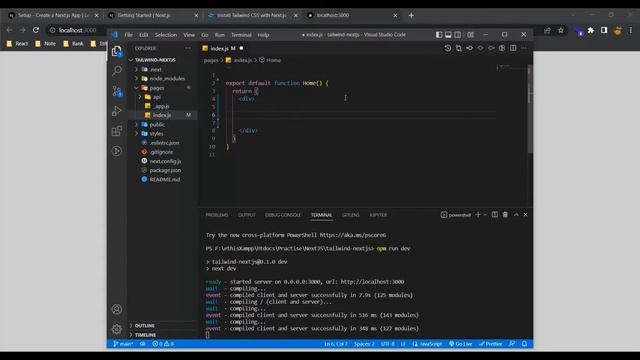Toggle the secondary side bar from title bar
This screenshot has height=360, width=640.
click(x=458, y=35)
